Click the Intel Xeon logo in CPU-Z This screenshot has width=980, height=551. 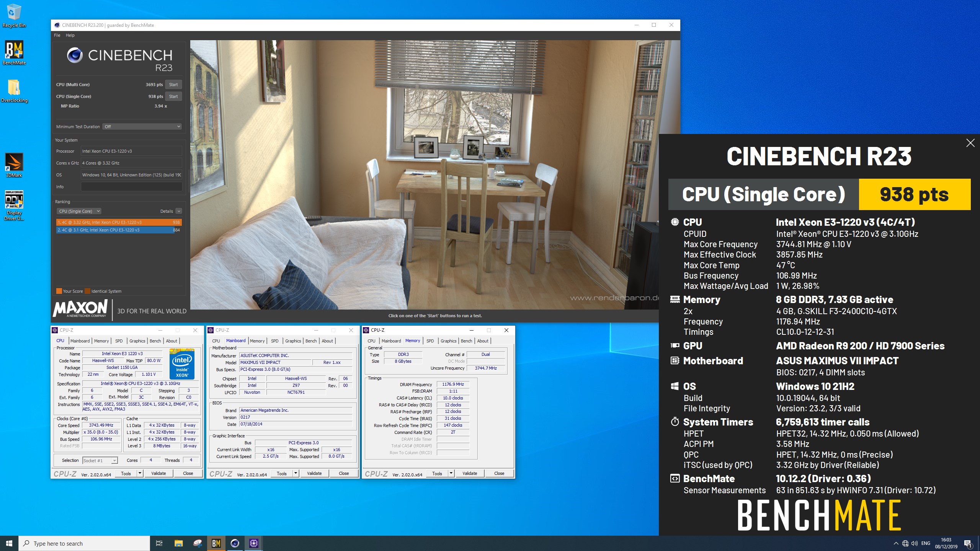[x=182, y=364]
